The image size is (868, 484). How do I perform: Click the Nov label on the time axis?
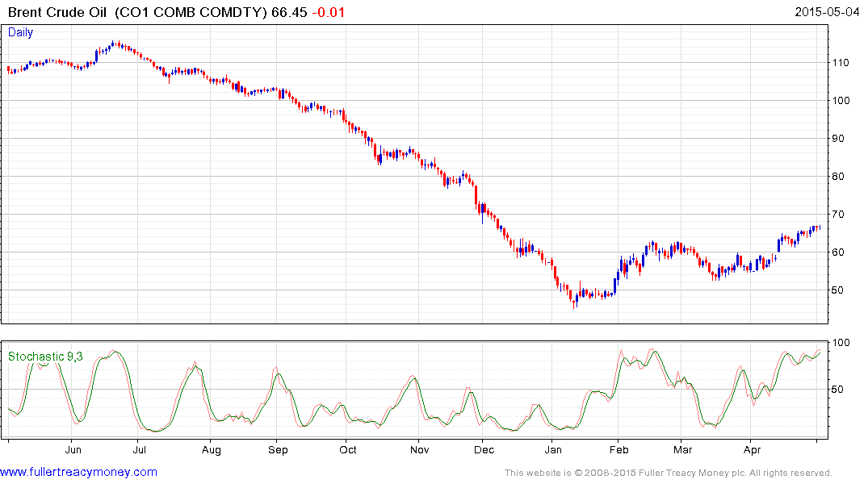tap(420, 449)
